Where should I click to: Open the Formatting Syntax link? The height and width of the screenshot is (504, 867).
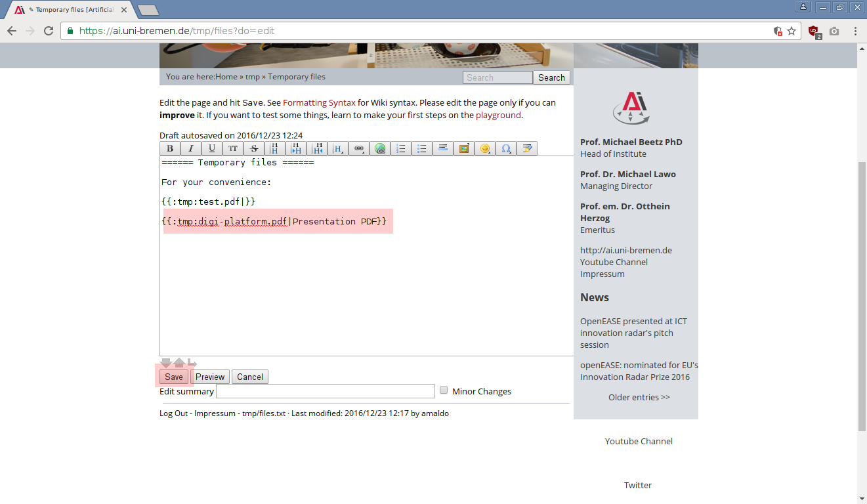[319, 103]
